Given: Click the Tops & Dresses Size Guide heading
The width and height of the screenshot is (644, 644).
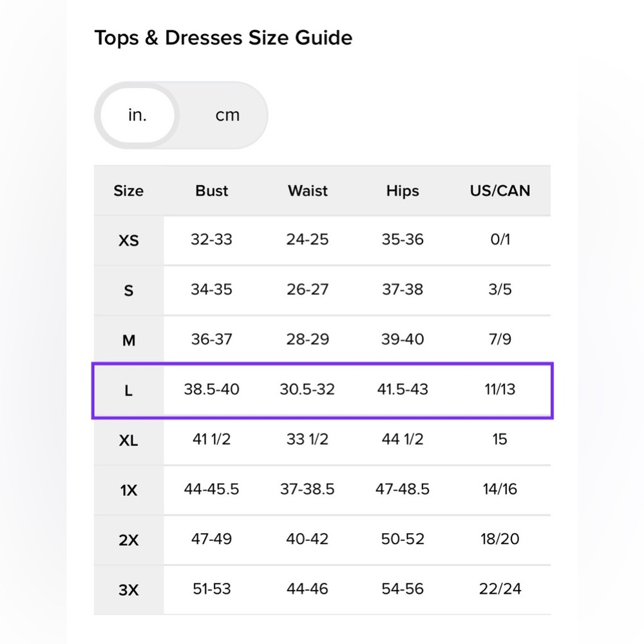Looking at the screenshot, I should coord(223,38).
